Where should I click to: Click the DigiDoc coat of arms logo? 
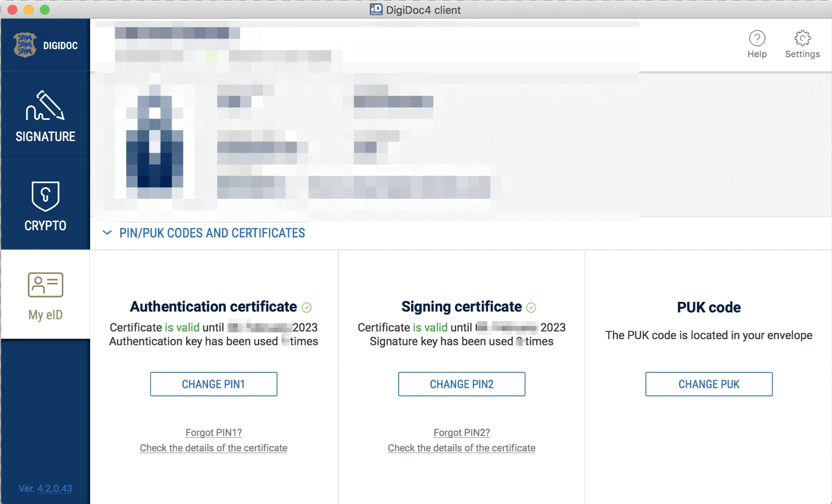click(25, 45)
